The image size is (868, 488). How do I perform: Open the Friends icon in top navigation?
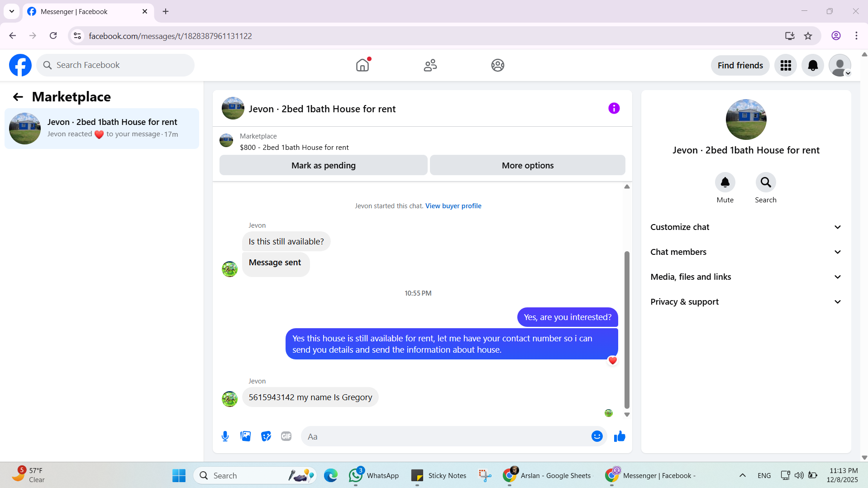(430, 65)
